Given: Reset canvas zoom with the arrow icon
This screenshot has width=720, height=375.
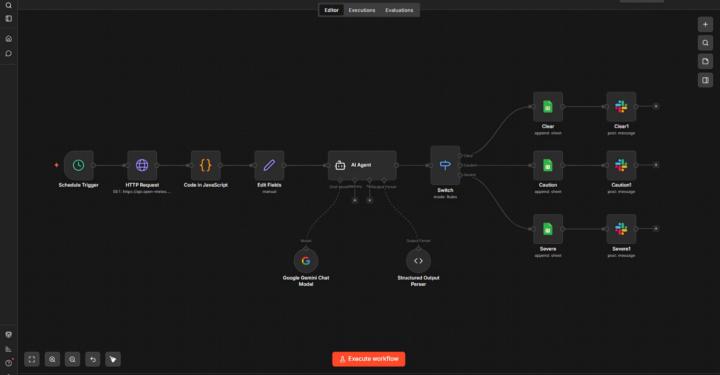Looking at the screenshot, I should 93,359.
